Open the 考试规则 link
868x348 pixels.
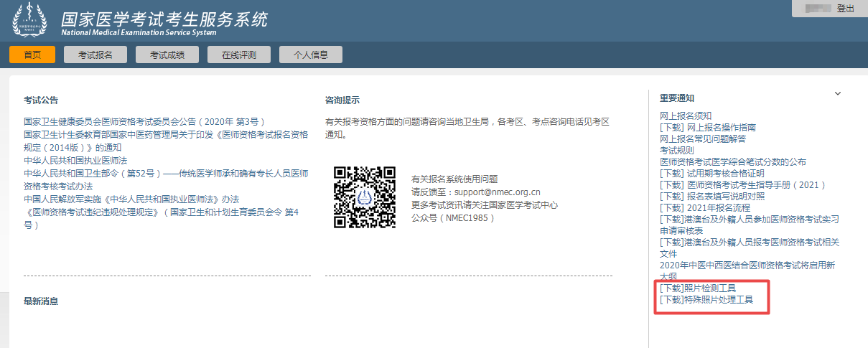click(x=677, y=150)
